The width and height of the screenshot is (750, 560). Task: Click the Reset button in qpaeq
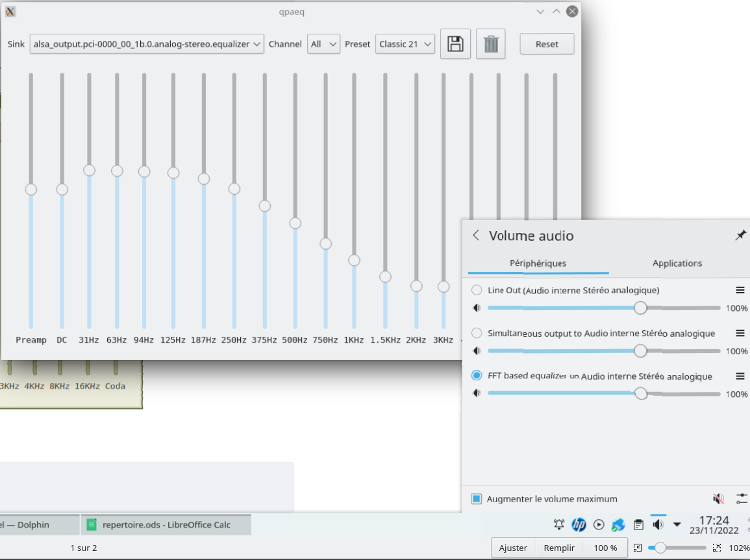[547, 44]
